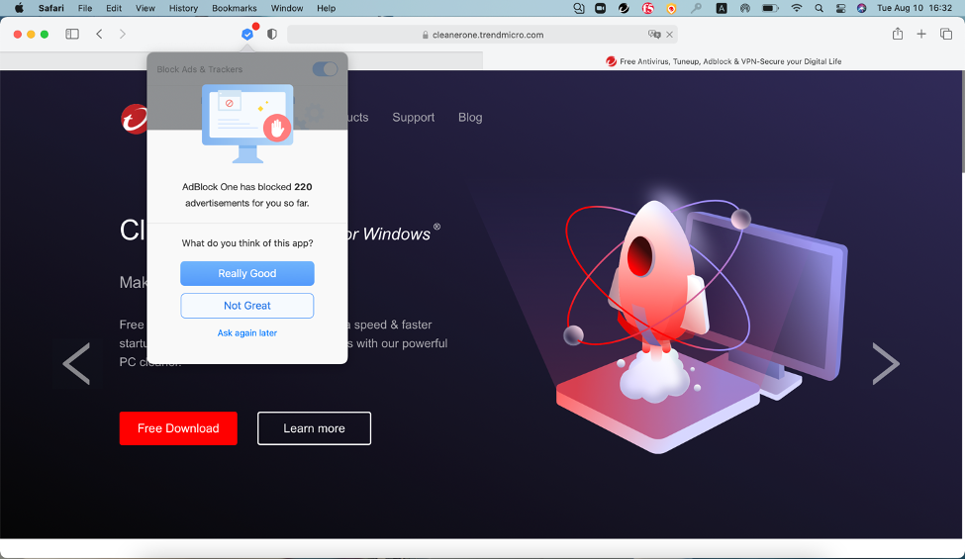Go back to the previous page

pos(99,34)
